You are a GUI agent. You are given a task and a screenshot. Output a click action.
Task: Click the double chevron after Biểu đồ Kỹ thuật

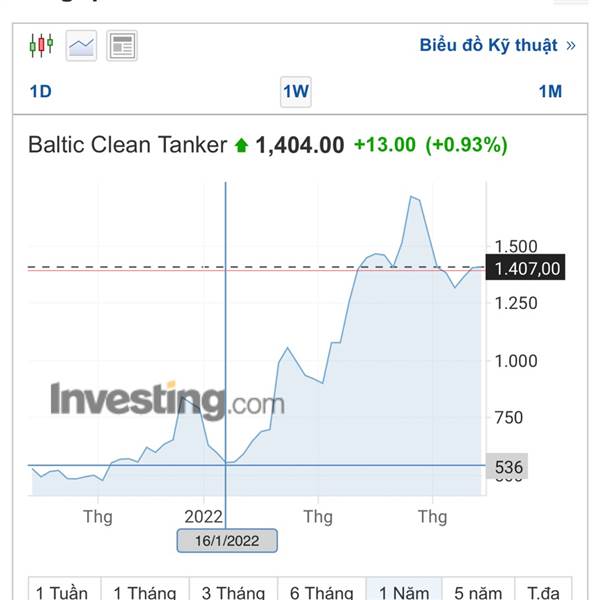pos(571,46)
